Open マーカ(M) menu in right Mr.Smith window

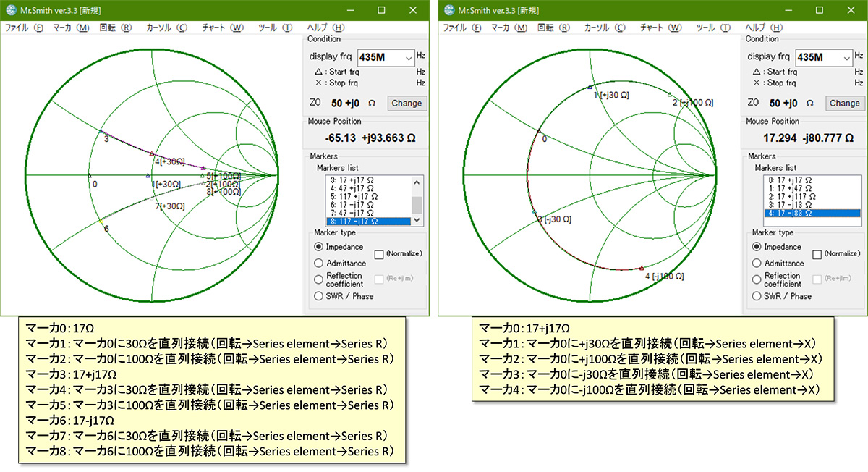tap(510, 28)
